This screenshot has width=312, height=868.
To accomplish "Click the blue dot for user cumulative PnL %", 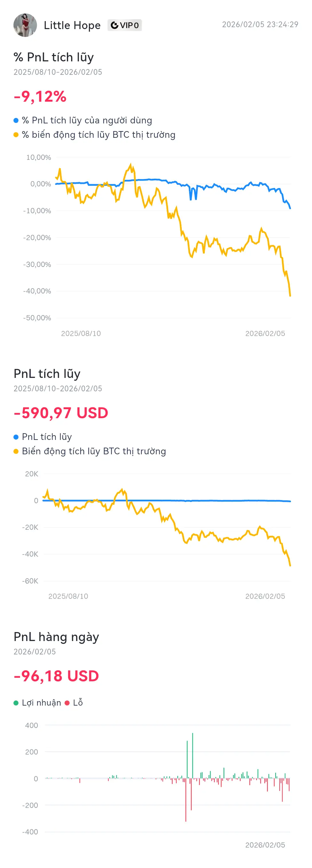I will (16, 121).
